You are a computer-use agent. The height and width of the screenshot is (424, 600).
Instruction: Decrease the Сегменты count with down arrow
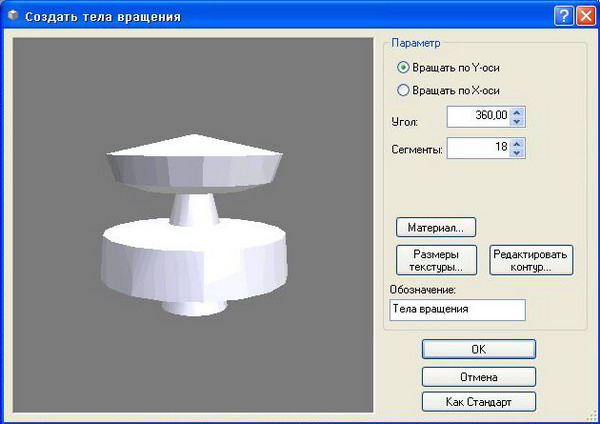[x=517, y=154]
